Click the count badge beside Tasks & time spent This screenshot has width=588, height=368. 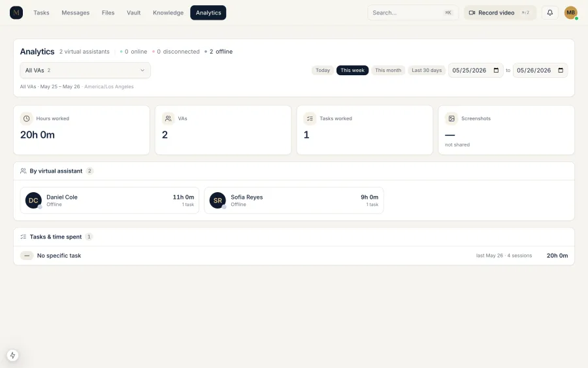pos(89,237)
